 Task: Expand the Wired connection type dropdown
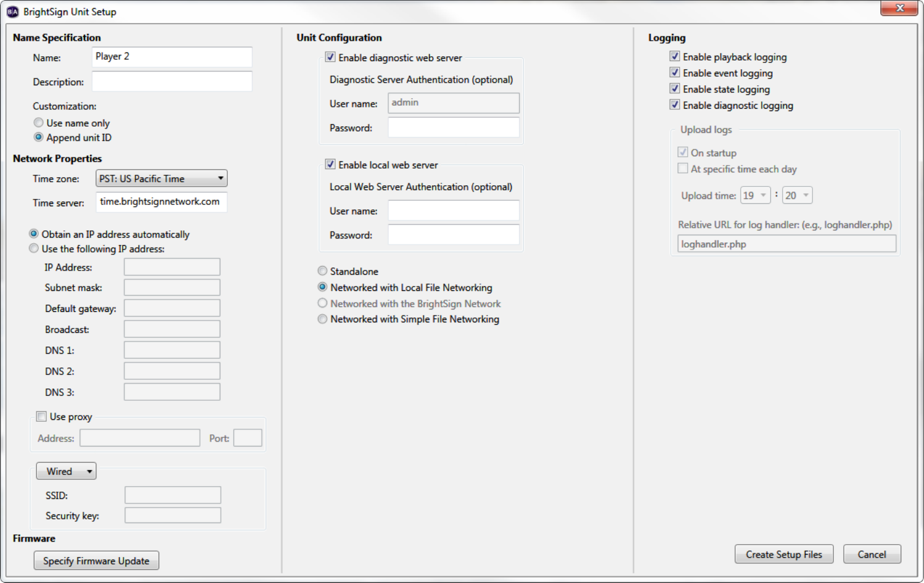tap(66, 471)
